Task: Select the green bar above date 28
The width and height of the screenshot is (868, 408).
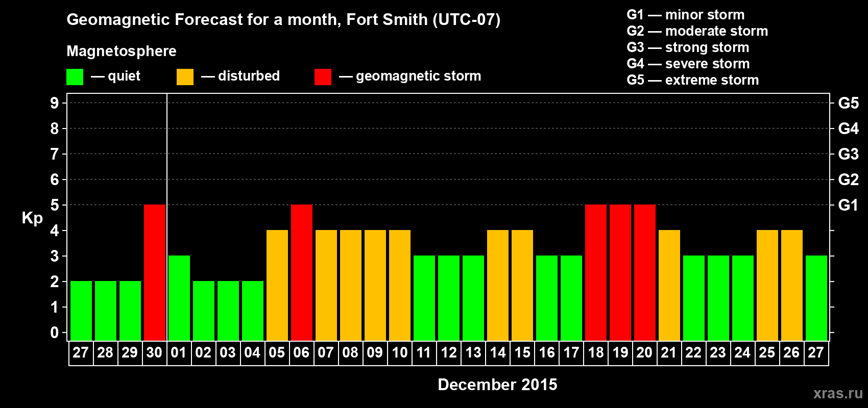Action: click(106, 311)
